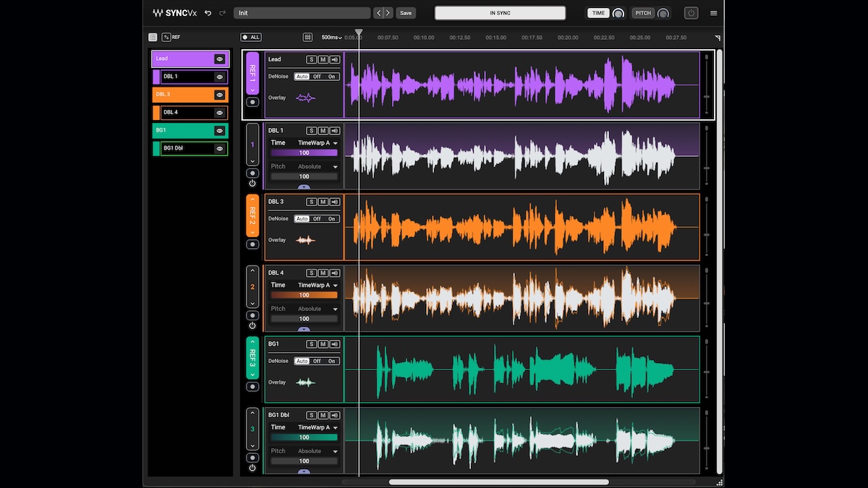Hide the DBL 1 layer visibility eye
This screenshot has width=868, height=488.
(221, 77)
